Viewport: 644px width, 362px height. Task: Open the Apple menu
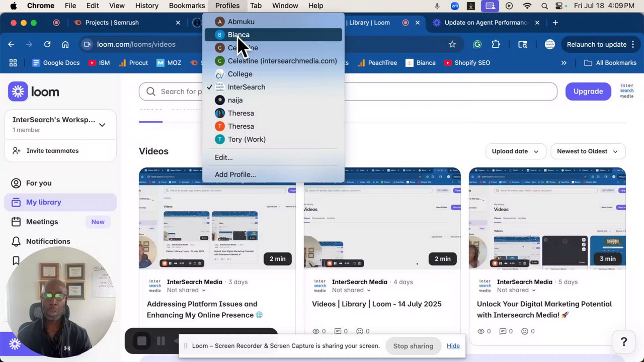(x=14, y=6)
